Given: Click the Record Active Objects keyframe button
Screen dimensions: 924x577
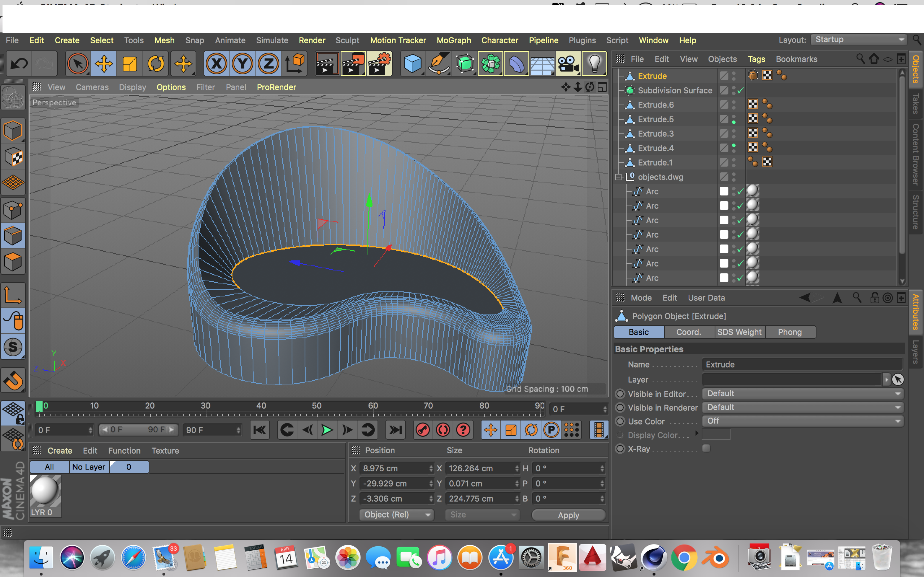Looking at the screenshot, I should pyautogui.click(x=423, y=430).
